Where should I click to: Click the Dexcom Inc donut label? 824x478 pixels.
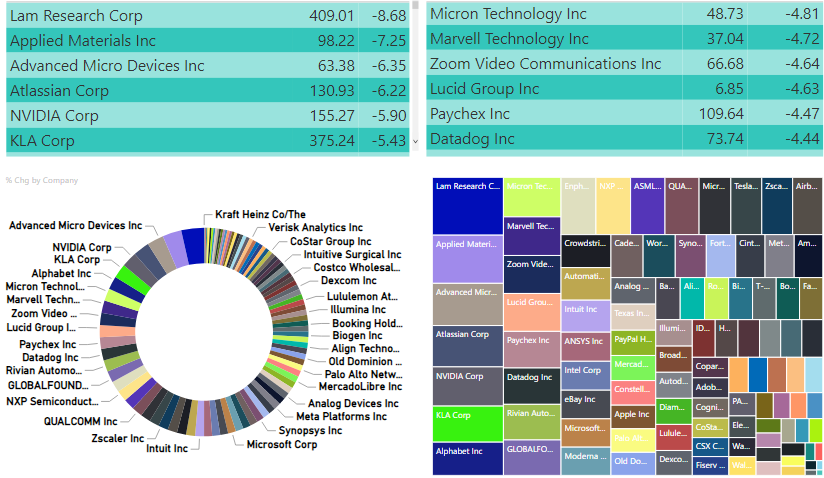coord(348,280)
